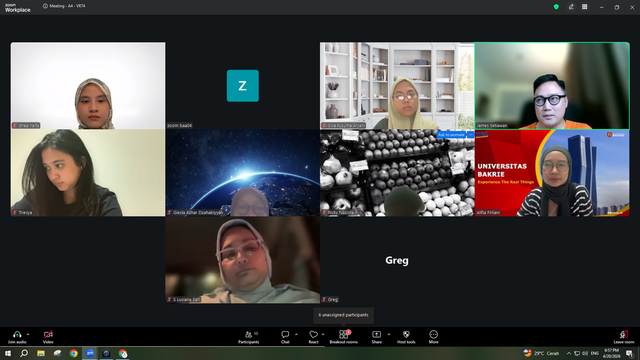Click the Join audio headphone icon

pyautogui.click(x=17, y=334)
